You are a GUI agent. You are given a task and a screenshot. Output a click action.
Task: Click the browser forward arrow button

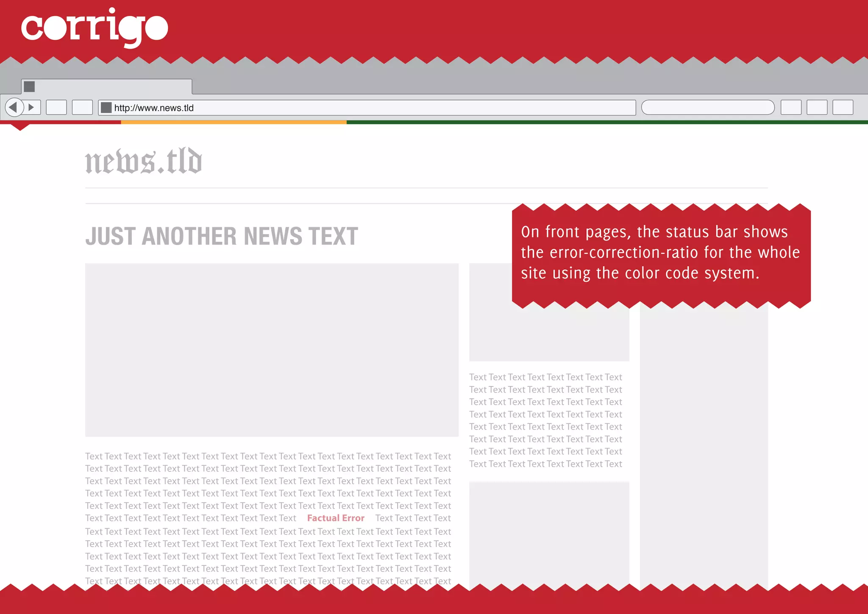31,107
